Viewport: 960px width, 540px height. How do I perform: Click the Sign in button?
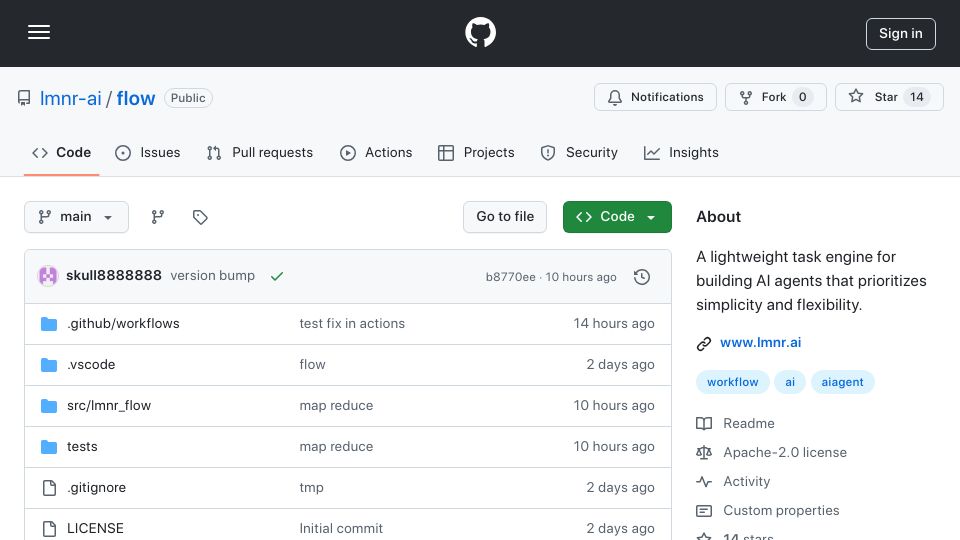coord(901,34)
